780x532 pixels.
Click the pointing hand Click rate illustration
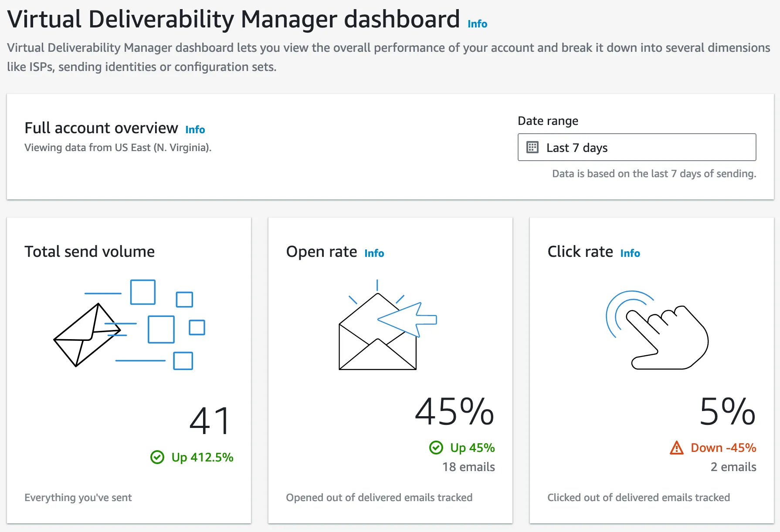tap(657, 330)
